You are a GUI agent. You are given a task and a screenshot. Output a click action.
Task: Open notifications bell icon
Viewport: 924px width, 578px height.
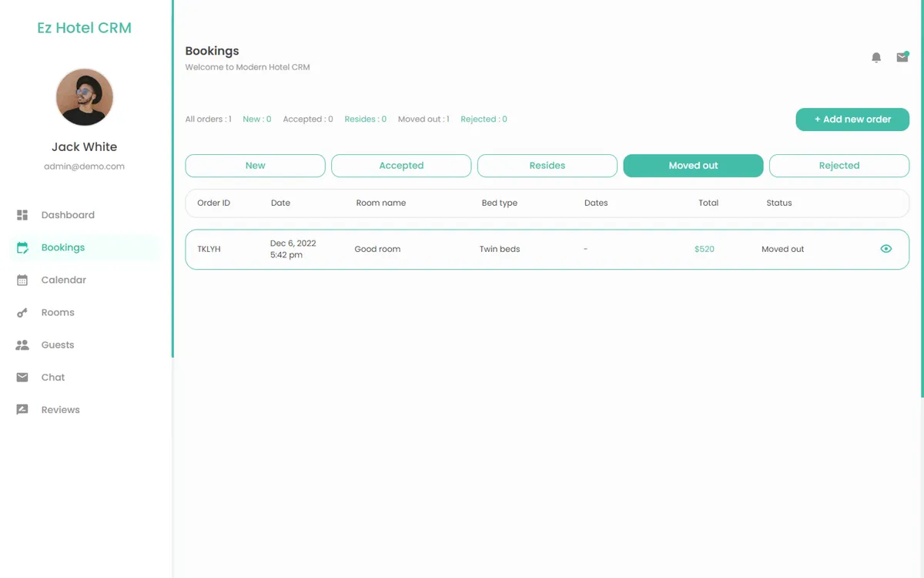pos(876,58)
